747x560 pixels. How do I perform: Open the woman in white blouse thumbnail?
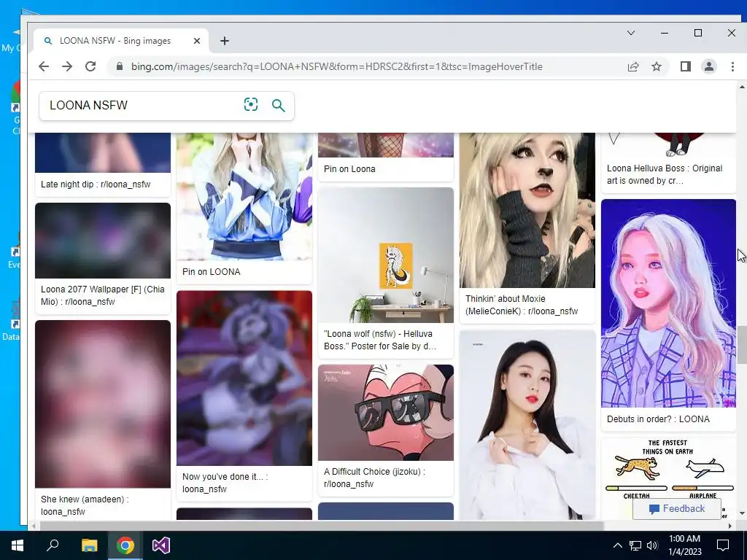tap(527, 425)
